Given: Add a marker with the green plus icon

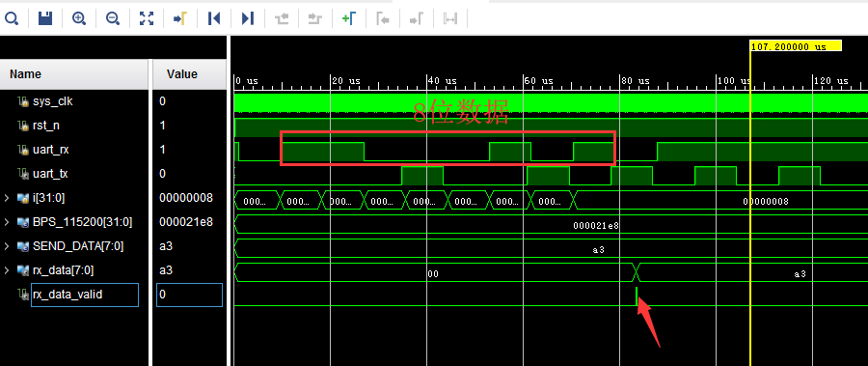Looking at the screenshot, I should [x=349, y=19].
